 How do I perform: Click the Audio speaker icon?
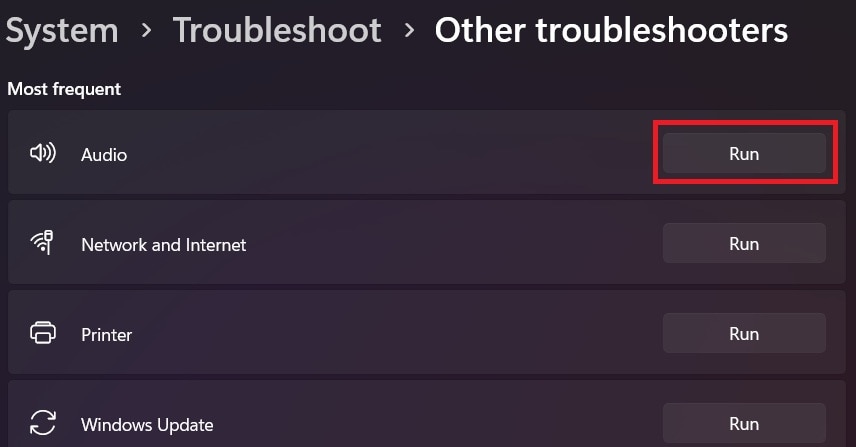42,154
